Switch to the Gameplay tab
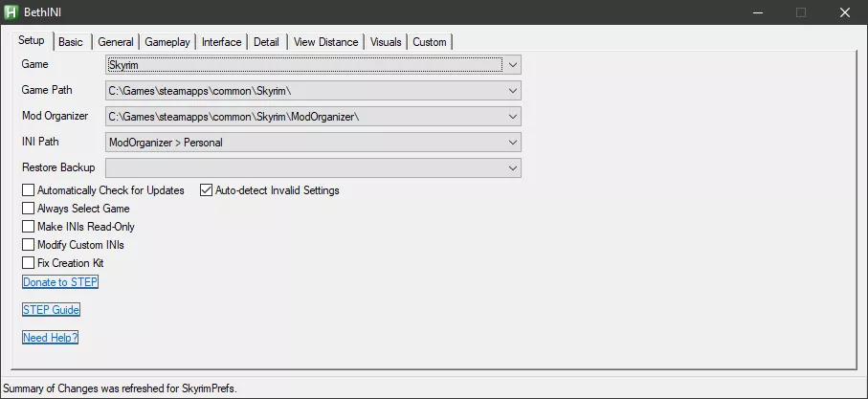Screen dimensions: 868x399 point(167,42)
